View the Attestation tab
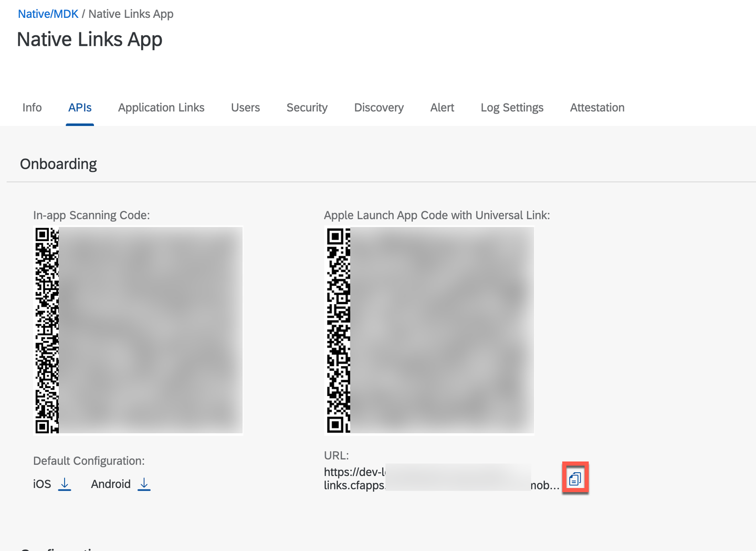This screenshot has height=551, width=756. tap(597, 108)
